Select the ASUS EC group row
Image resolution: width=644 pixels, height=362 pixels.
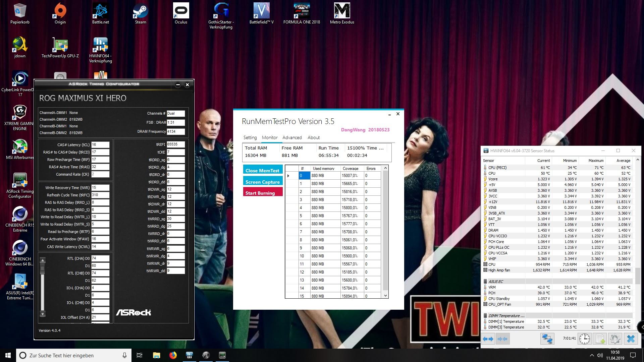pos(557,282)
